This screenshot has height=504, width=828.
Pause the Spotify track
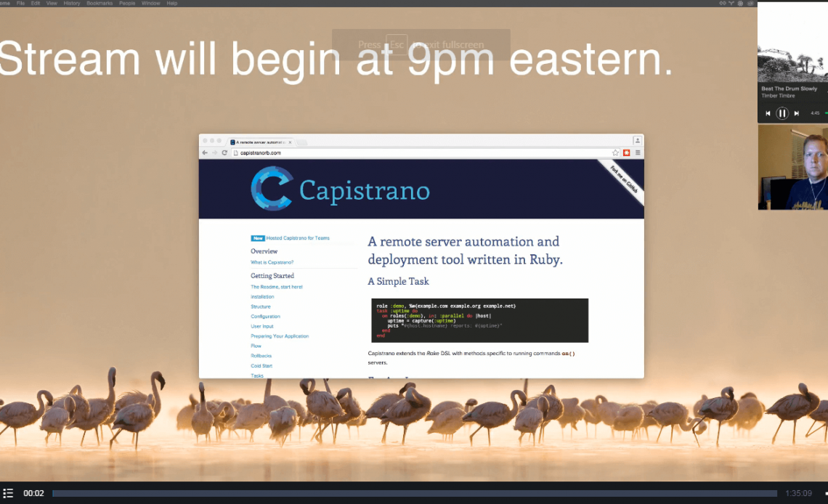[x=782, y=113]
